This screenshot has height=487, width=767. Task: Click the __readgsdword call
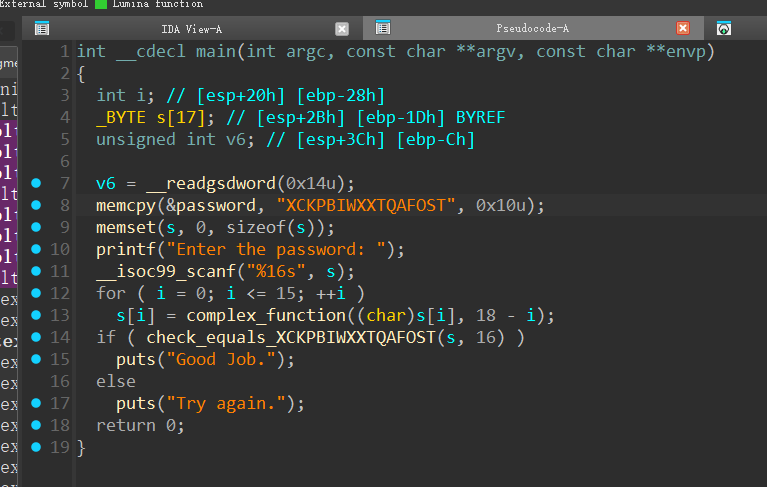[211, 183]
